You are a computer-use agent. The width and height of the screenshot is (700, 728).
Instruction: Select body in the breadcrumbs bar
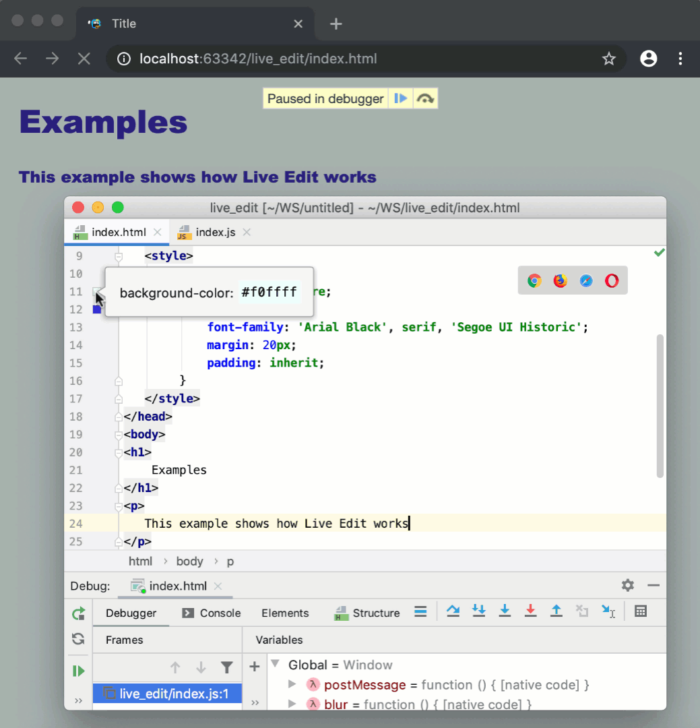189,561
